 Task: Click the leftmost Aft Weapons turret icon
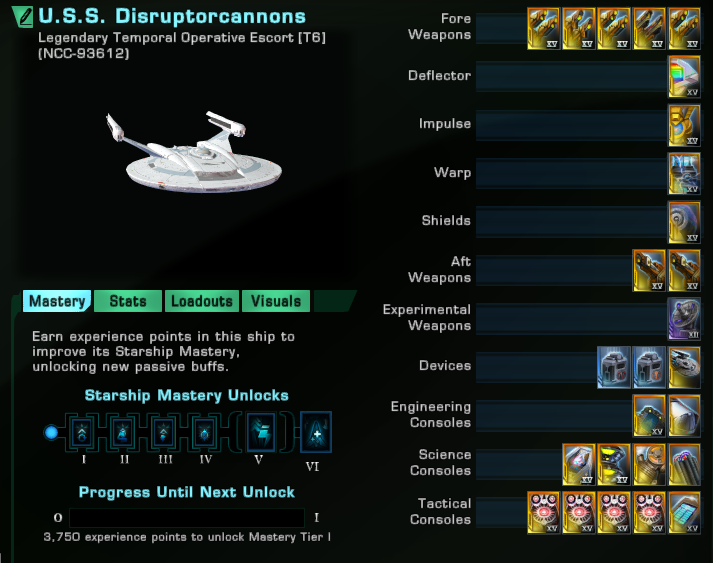coord(649,271)
